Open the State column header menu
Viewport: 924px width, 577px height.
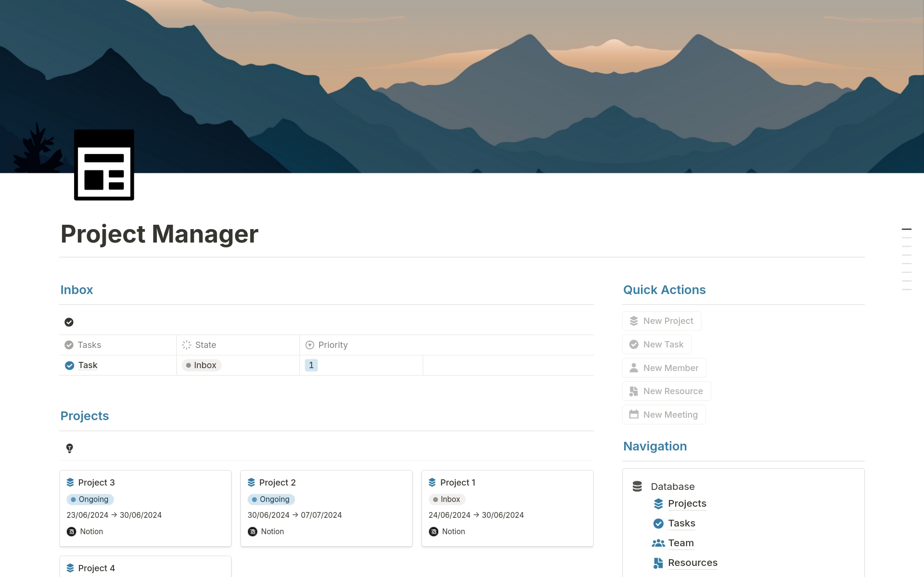point(205,345)
